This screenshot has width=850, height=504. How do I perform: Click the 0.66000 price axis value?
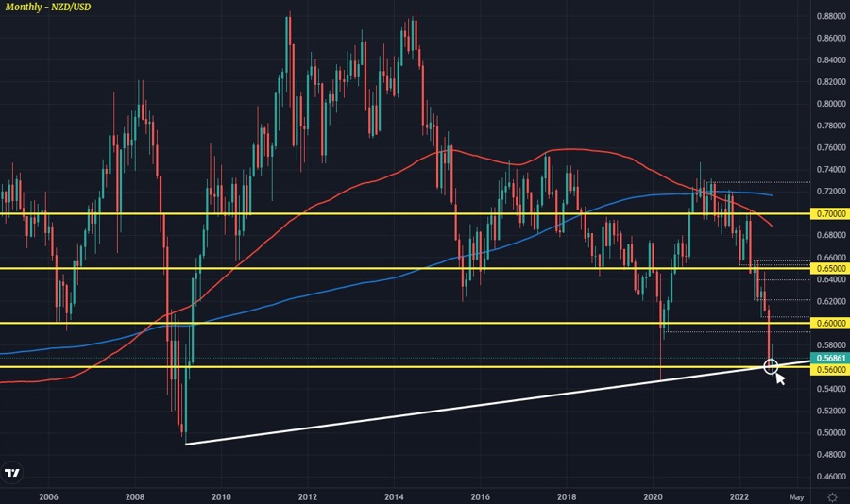831,258
